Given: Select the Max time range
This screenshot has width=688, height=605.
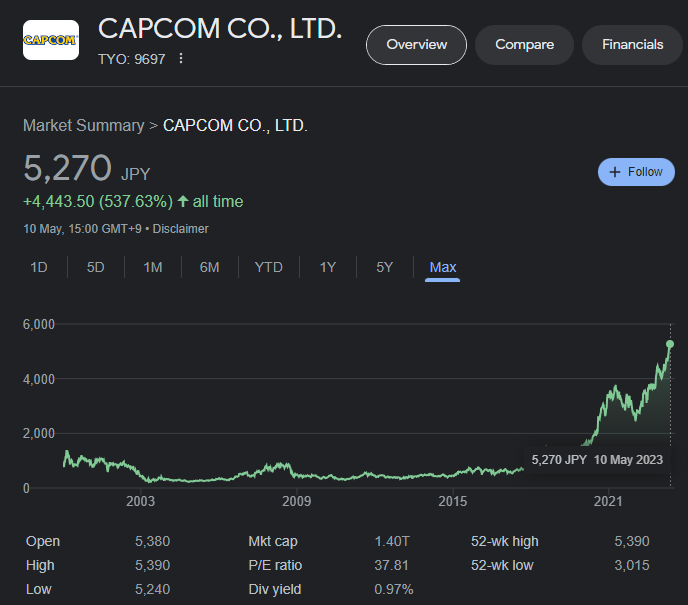Looking at the screenshot, I should (x=442, y=267).
